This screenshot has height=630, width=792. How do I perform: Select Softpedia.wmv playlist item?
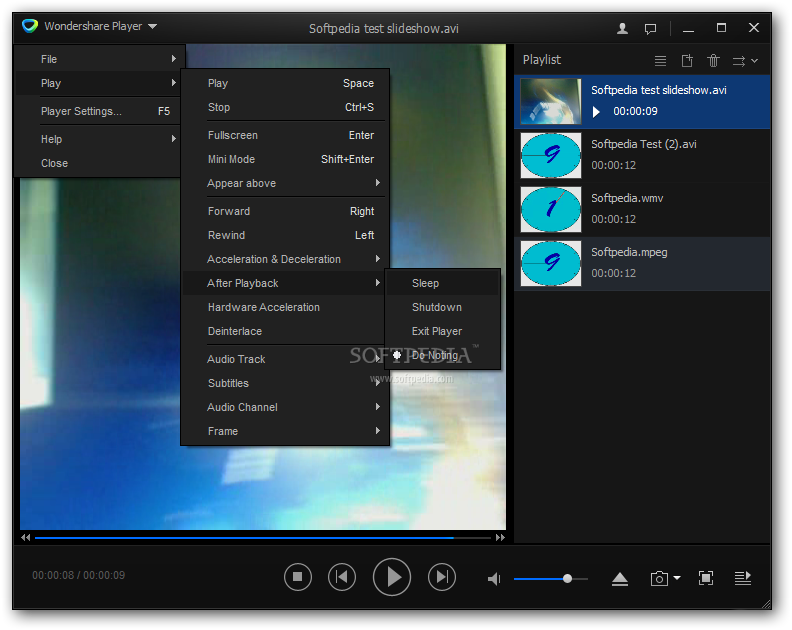click(642, 209)
